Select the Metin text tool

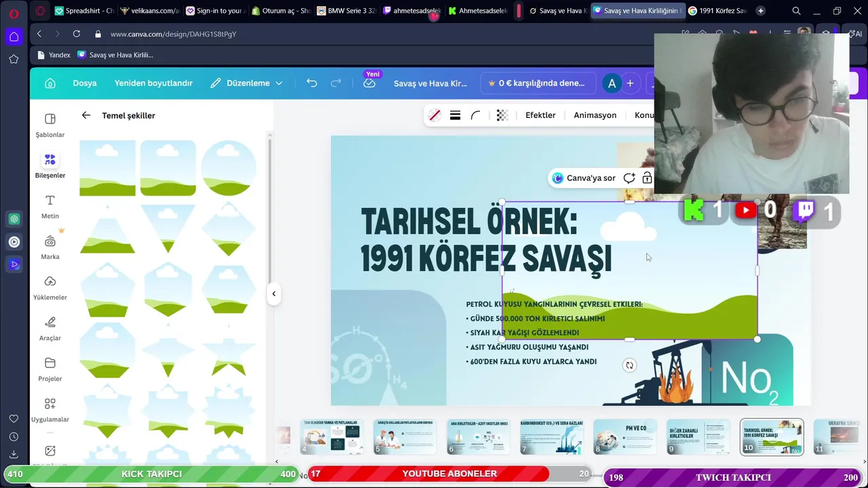click(50, 207)
